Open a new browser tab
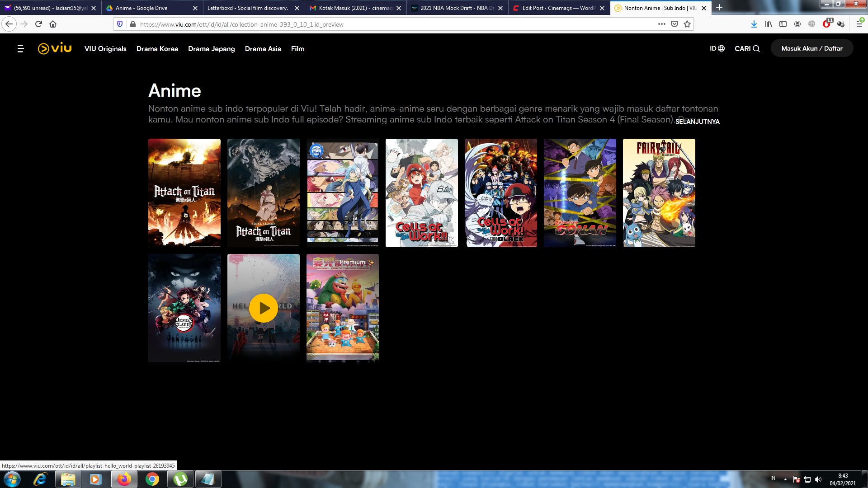The image size is (868, 488). (719, 8)
